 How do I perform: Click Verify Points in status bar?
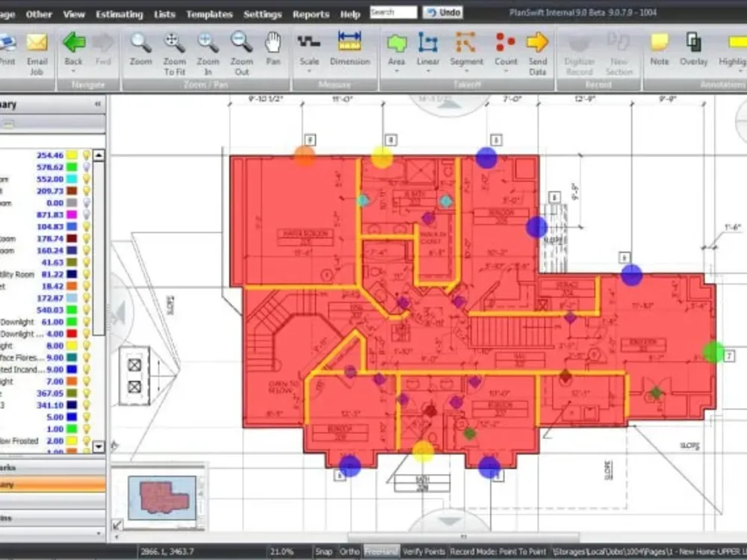(424, 552)
